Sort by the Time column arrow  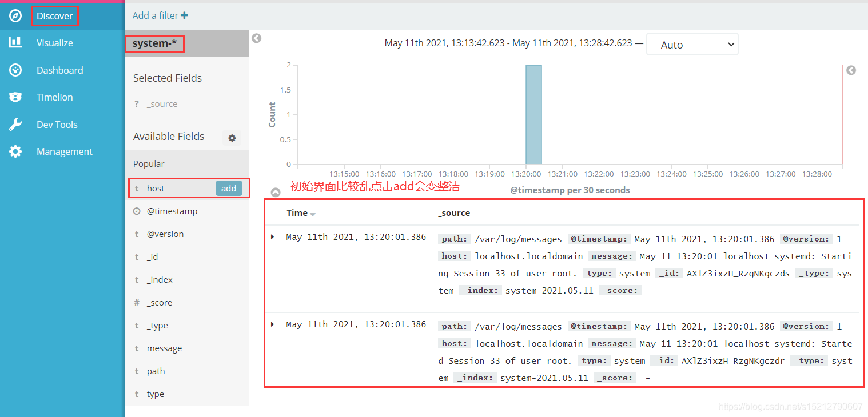click(x=313, y=214)
